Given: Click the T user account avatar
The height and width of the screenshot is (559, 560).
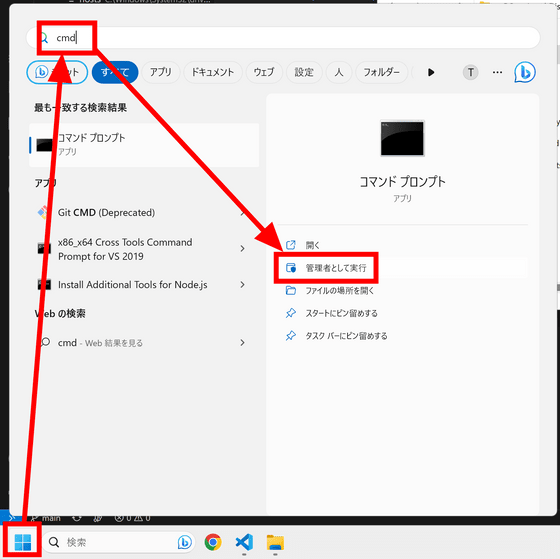Looking at the screenshot, I should coord(470,73).
